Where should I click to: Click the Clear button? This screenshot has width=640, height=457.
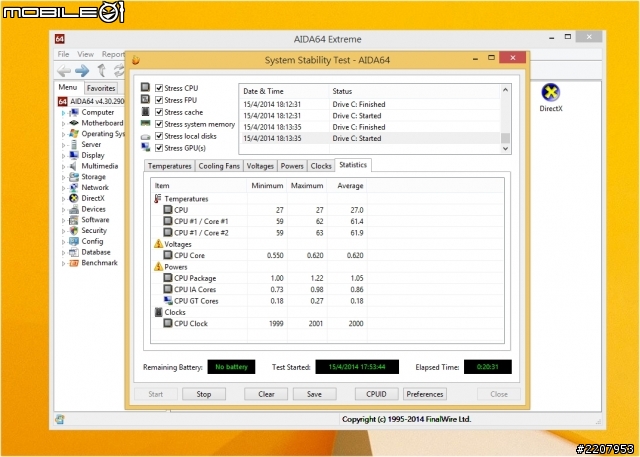(x=266, y=394)
